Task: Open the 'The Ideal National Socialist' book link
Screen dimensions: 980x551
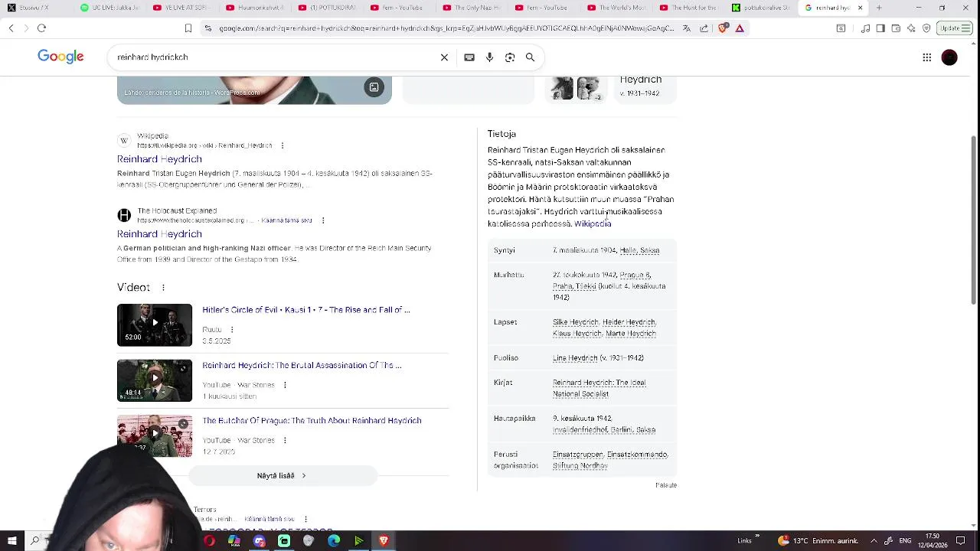Action: (599, 388)
